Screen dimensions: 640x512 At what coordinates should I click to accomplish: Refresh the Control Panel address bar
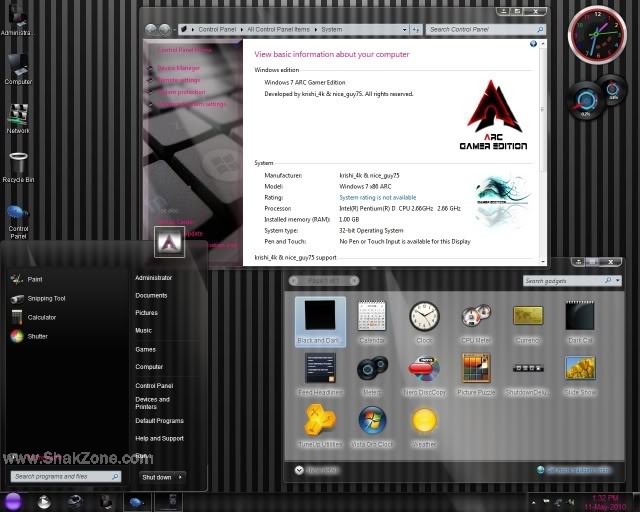pos(416,29)
